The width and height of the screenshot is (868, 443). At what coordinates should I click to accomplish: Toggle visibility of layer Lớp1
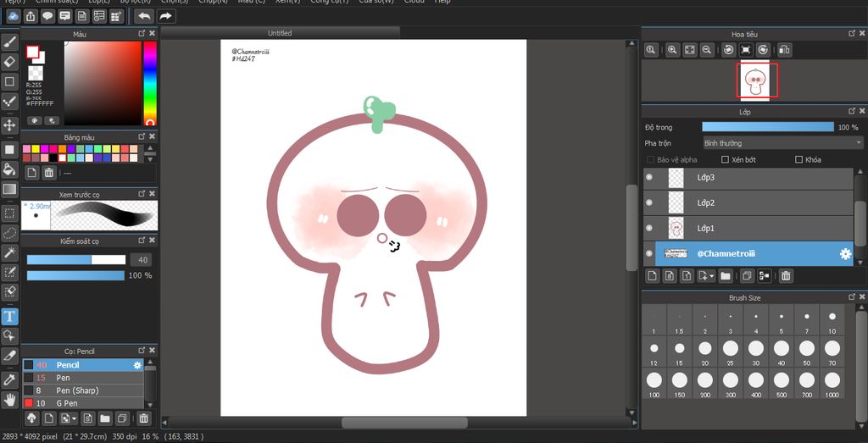pos(649,229)
